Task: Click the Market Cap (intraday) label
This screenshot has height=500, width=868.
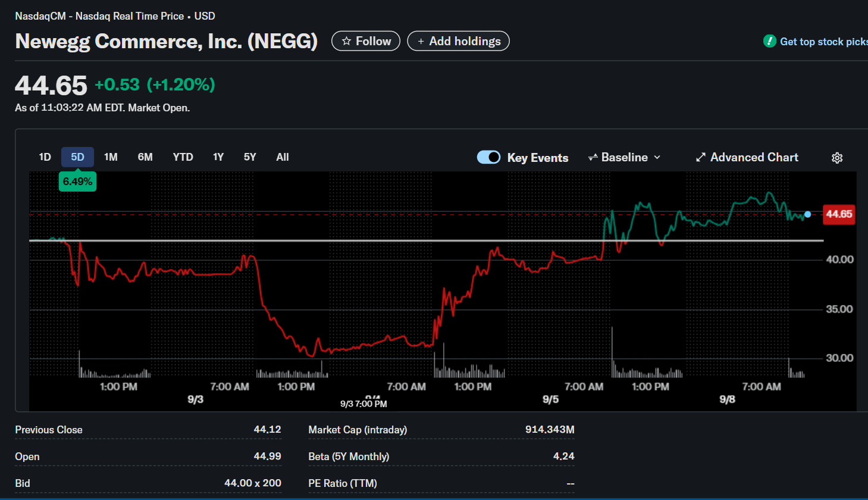Action: pyautogui.click(x=358, y=430)
